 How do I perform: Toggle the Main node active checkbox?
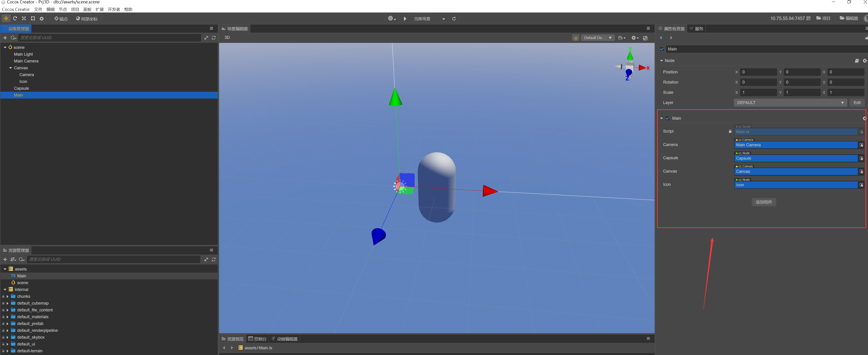point(662,49)
